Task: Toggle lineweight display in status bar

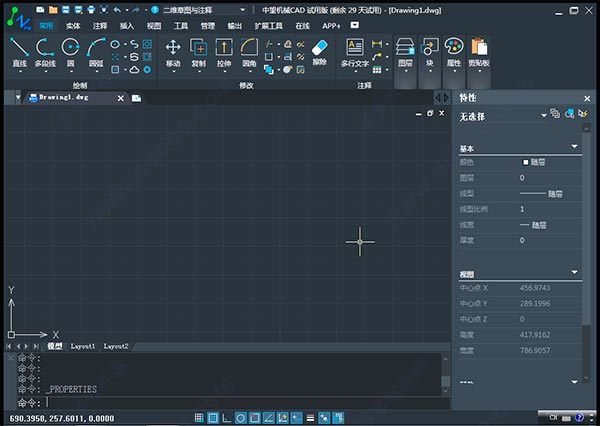Action: (310, 418)
